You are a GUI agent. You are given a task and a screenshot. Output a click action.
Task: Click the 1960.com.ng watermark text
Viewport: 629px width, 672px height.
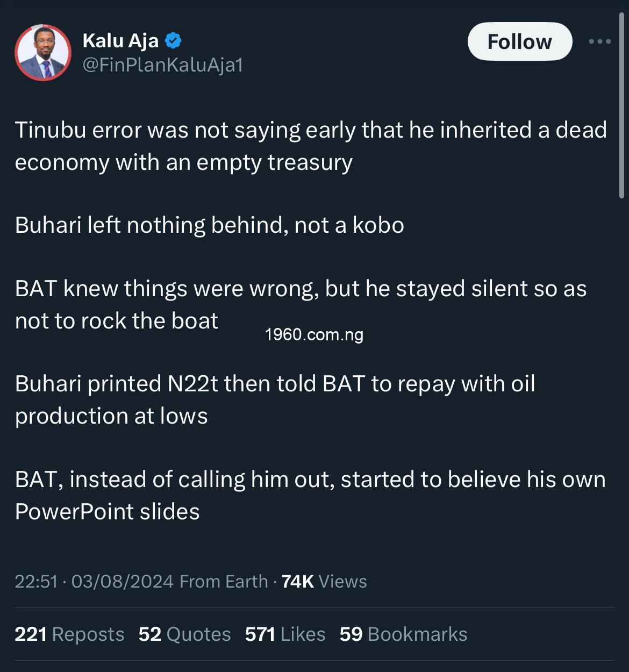pyautogui.click(x=314, y=334)
